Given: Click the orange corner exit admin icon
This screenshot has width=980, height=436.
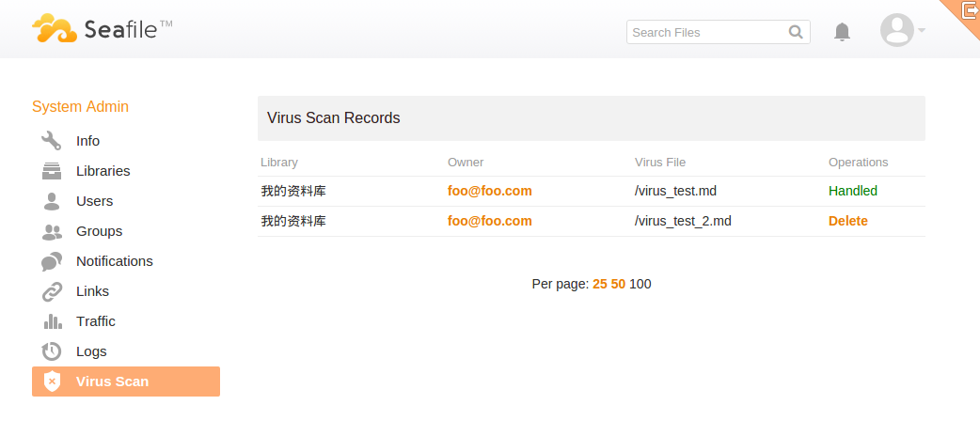Looking at the screenshot, I should [x=969, y=9].
